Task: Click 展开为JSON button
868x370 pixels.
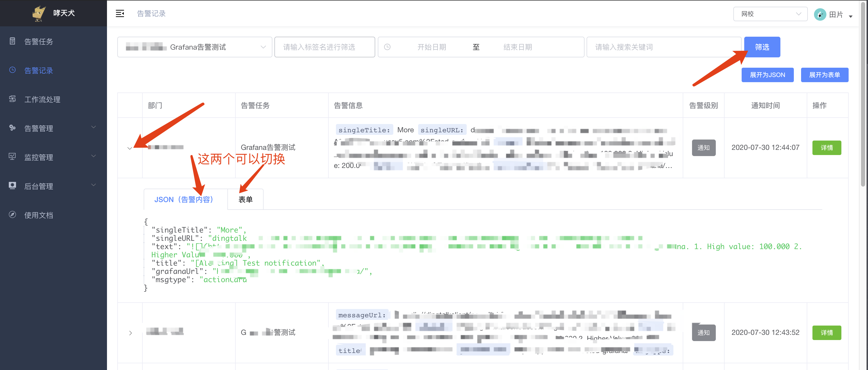Action: (767, 75)
